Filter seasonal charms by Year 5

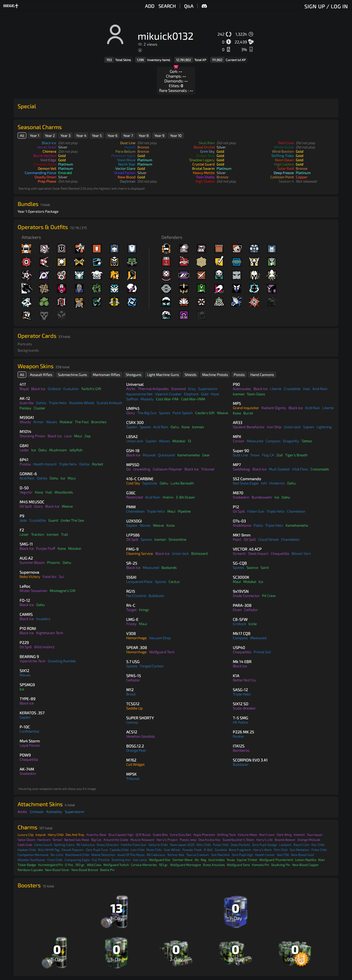click(97, 136)
